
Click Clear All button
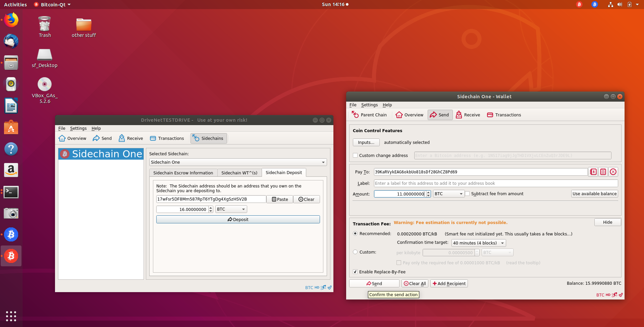tap(415, 283)
